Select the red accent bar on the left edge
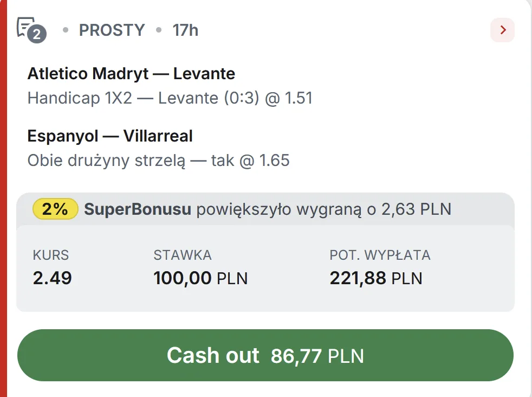This screenshot has width=532, height=397. (x=3, y=198)
